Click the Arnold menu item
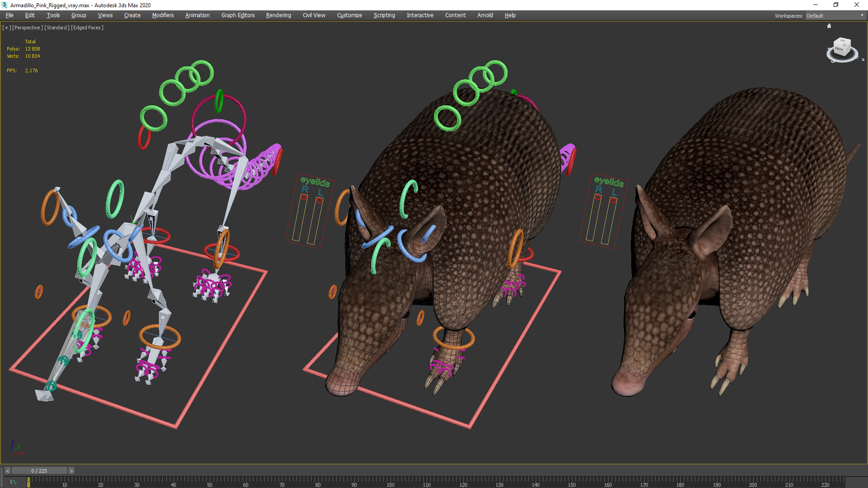This screenshot has width=868, height=488. pos(485,15)
